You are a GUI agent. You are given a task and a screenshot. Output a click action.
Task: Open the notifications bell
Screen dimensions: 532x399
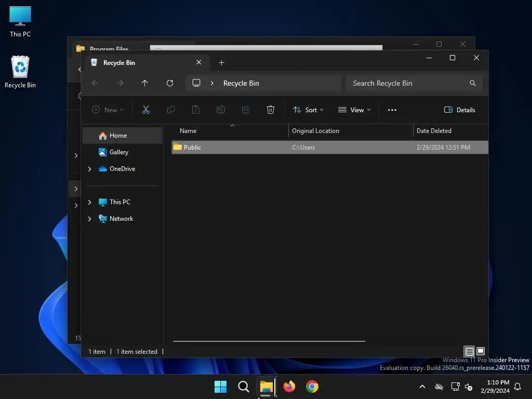pos(517,387)
